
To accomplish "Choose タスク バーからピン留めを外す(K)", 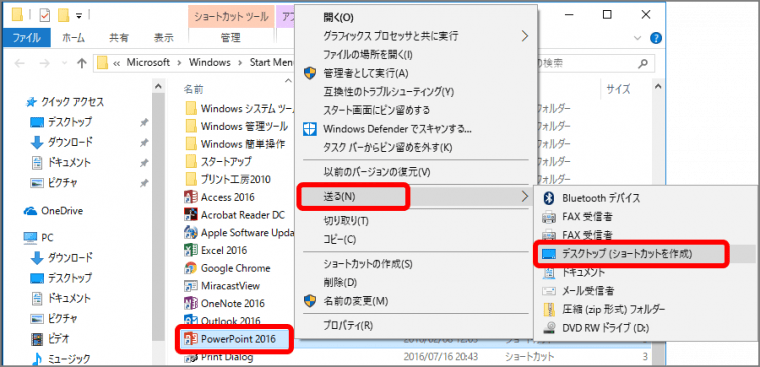I will pos(387,147).
